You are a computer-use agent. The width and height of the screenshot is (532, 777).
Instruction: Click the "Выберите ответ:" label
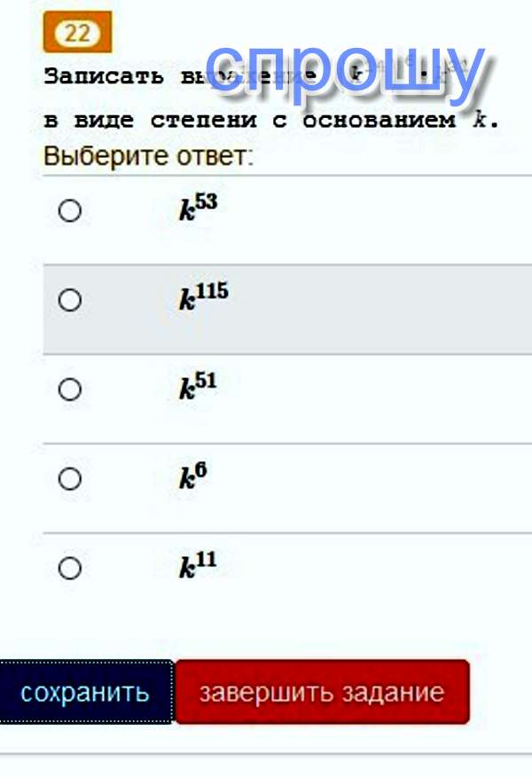tap(148, 157)
